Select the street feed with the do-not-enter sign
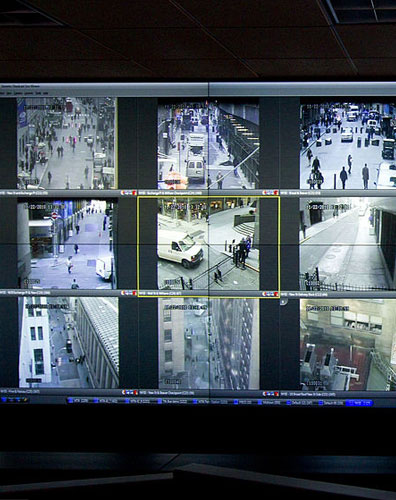 (x=67, y=244)
